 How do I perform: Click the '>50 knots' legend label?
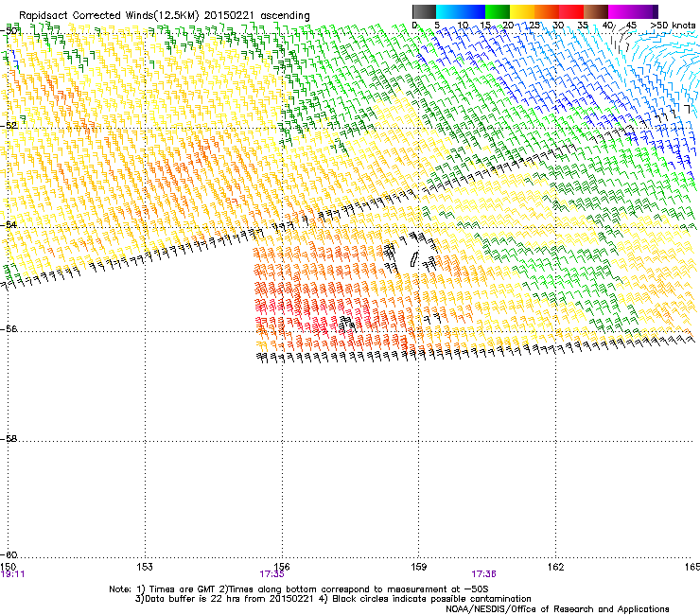point(673,25)
